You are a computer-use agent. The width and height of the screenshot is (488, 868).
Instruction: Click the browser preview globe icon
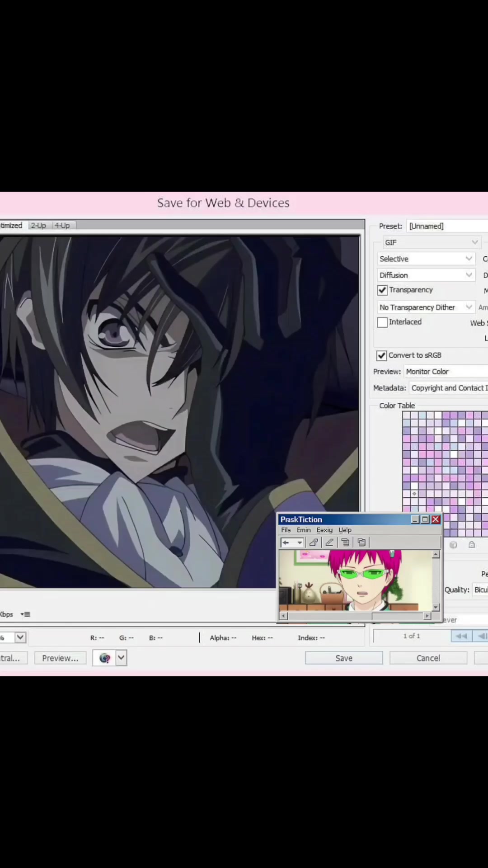coord(105,658)
